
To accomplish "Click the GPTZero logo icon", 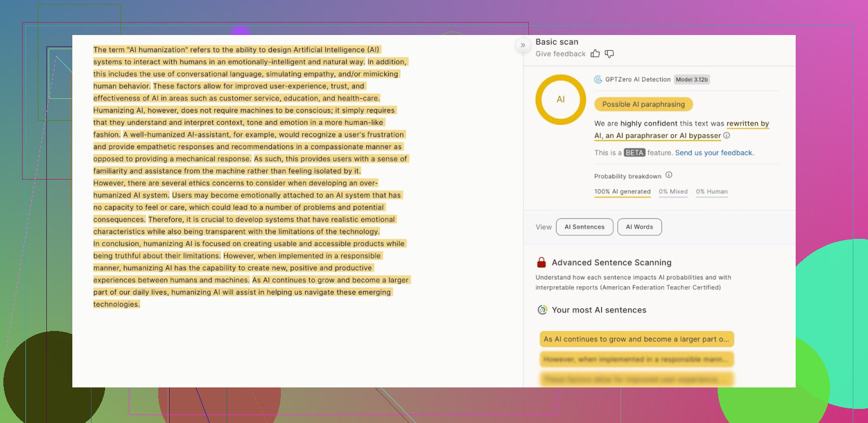I will coord(598,80).
